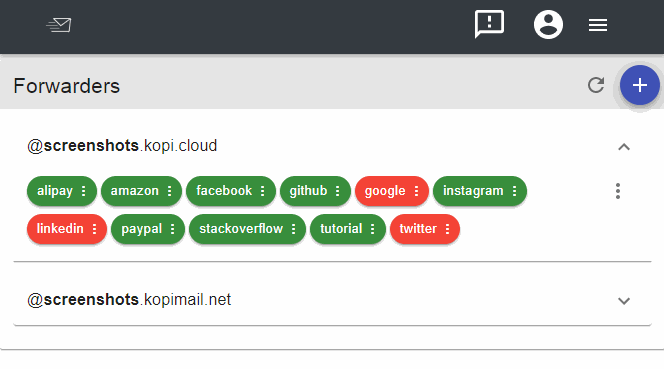The height and width of the screenshot is (369, 664).
Task: Open options dots on stackoverflow chip
Action: click(x=293, y=229)
